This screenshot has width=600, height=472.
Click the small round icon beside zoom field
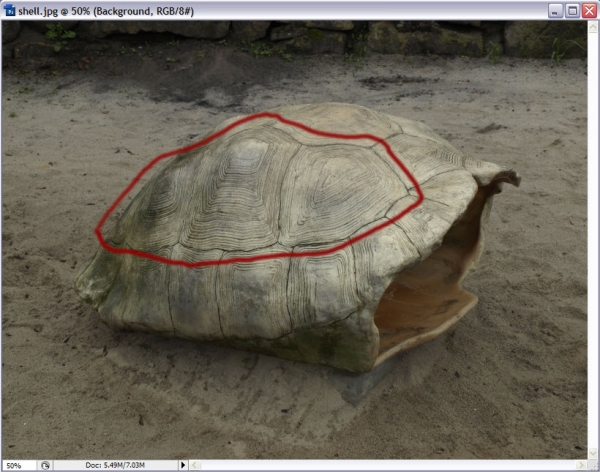point(45,465)
